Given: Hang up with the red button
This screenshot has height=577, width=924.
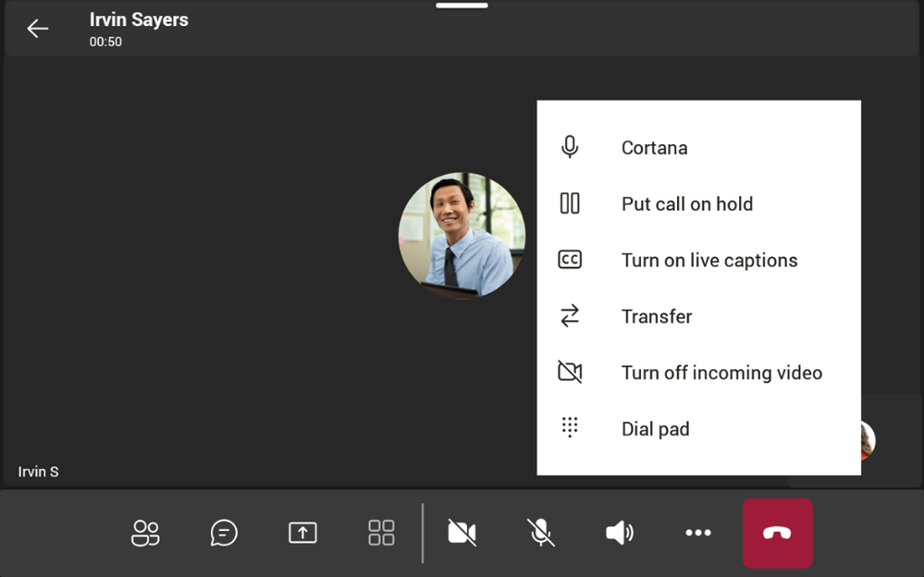Looking at the screenshot, I should (x=777, y=534).
